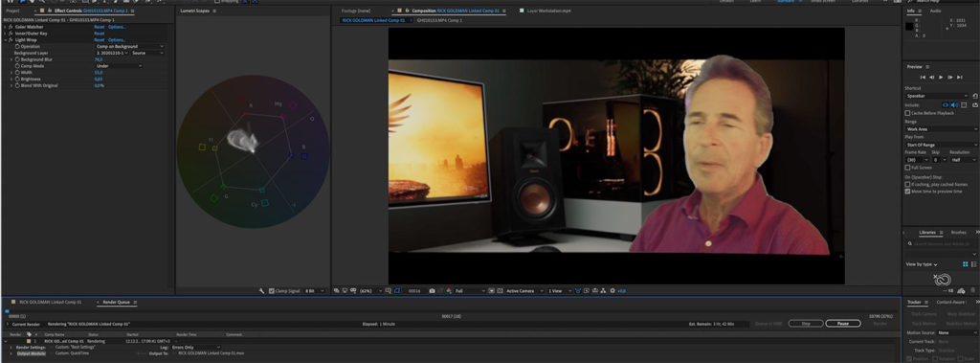
Task: Toggle Color Matcher fx switch
Action: pyautogui.click(x=11, y=27)
